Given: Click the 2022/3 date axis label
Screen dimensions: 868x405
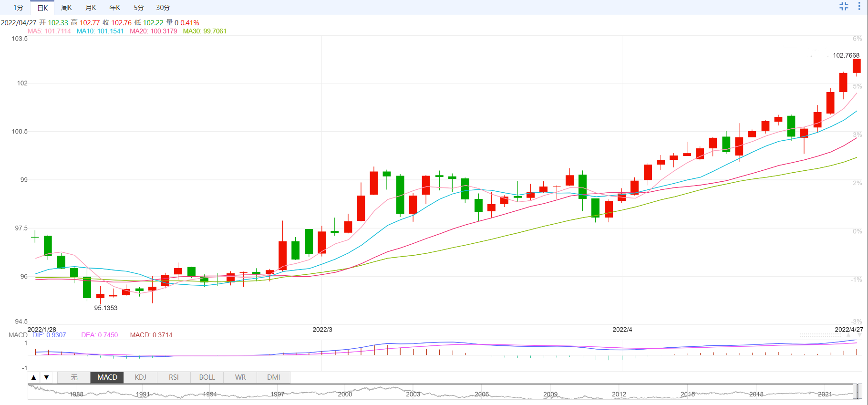Looking at the screenshot, I should (322, 329).
